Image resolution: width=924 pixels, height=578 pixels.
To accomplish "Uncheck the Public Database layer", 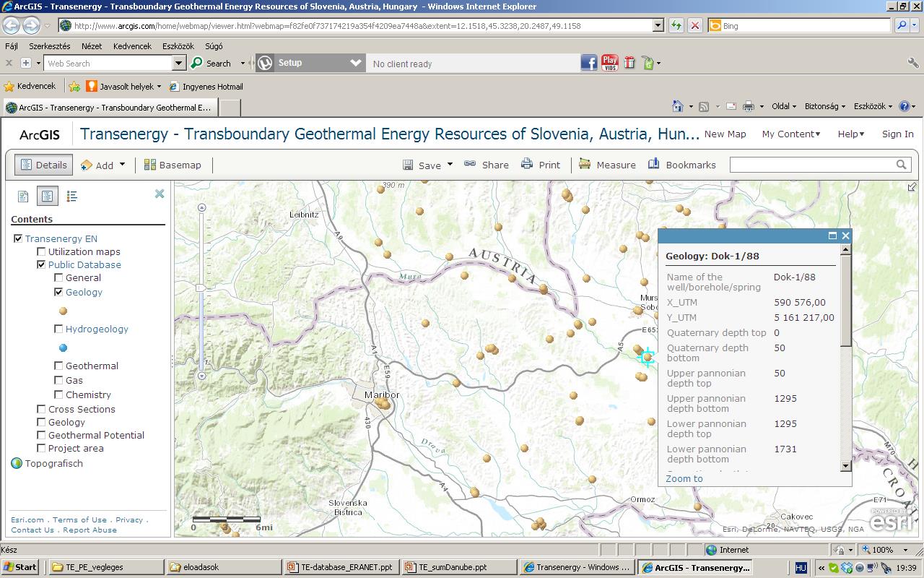I will pyautogui.click(x=41, y=264).
